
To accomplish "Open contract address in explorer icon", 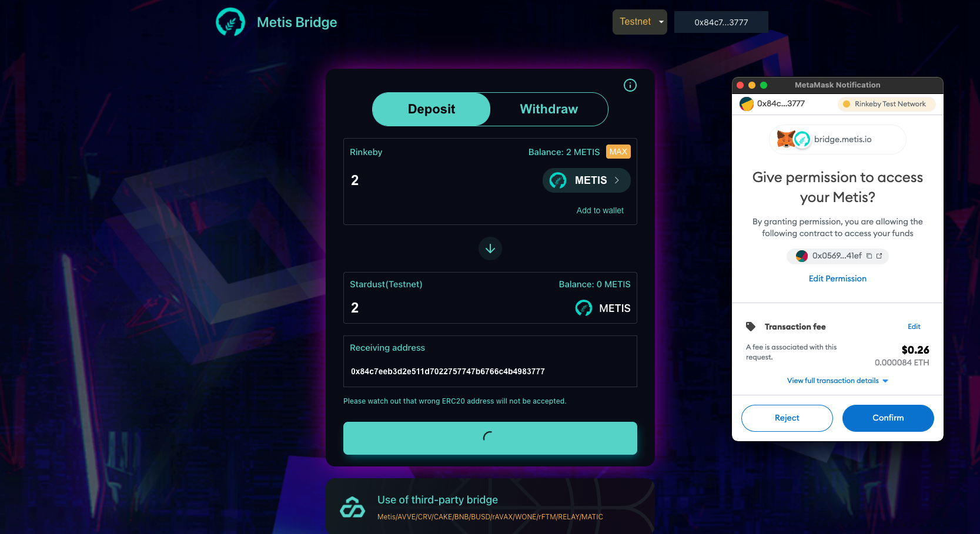I will (x=879, y=256).
